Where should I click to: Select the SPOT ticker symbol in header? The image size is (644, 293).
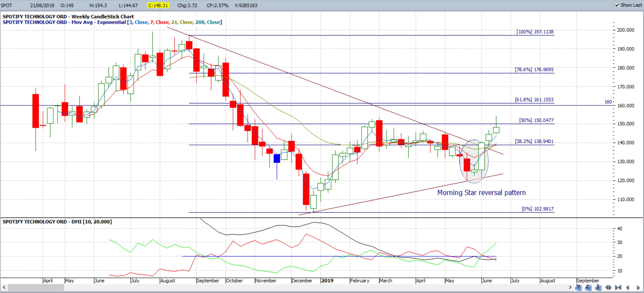(x=7, y=5)
